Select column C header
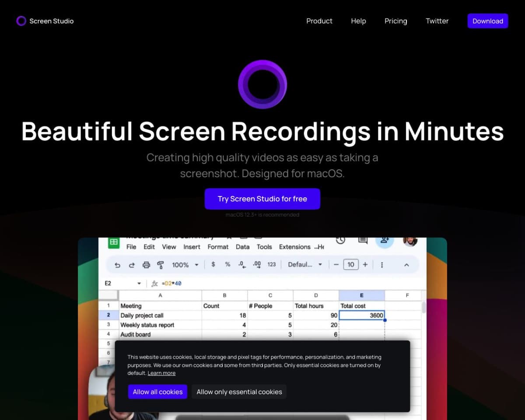The width and height of the screenshot is (525, 420). coord(270,295)
